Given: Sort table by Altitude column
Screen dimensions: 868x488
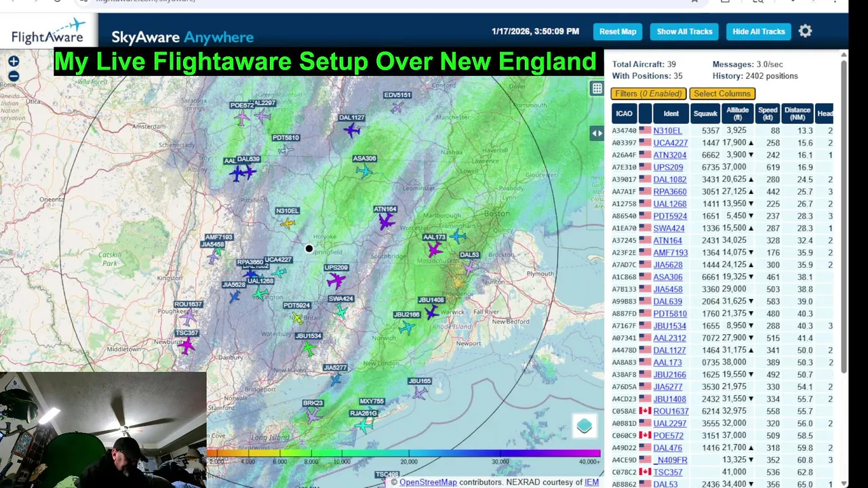Looking at the screenshot, I should coord(737,114).
